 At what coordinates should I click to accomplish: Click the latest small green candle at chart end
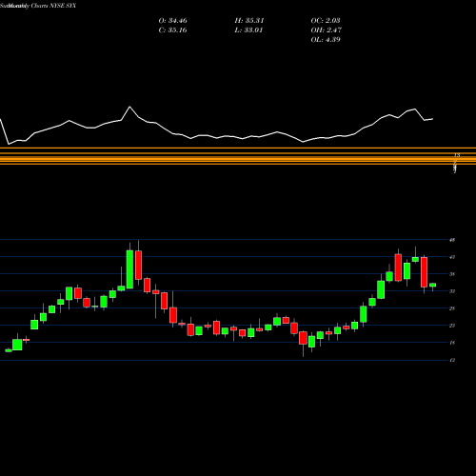coord(433,285)
